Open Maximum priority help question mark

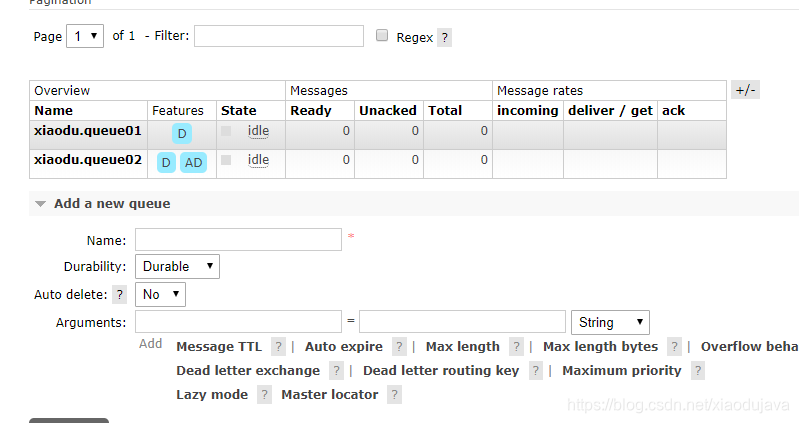pos(698,371)
